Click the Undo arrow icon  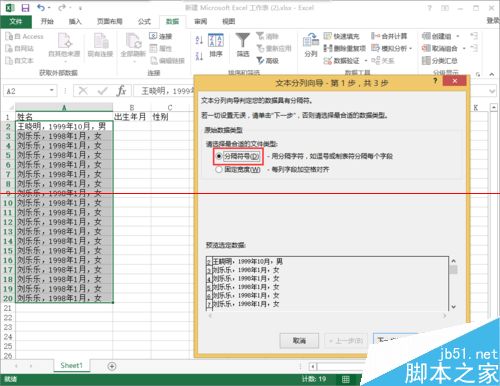pyautogui.click(x=41, y=7)
